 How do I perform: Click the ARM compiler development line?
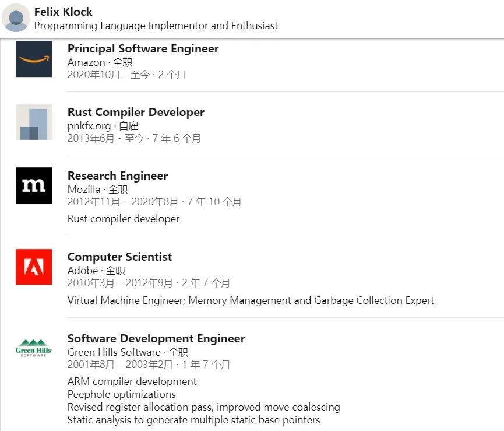click(132, 381)
